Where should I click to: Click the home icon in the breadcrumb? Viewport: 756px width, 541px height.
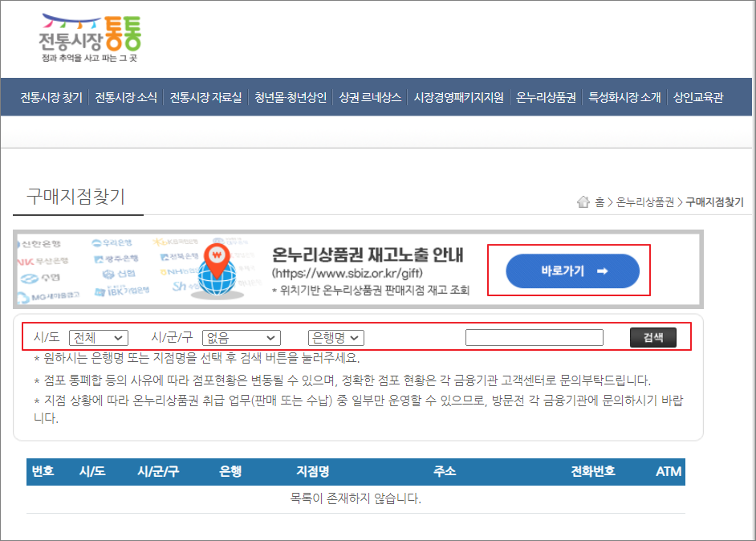click(x=584, y=201)
